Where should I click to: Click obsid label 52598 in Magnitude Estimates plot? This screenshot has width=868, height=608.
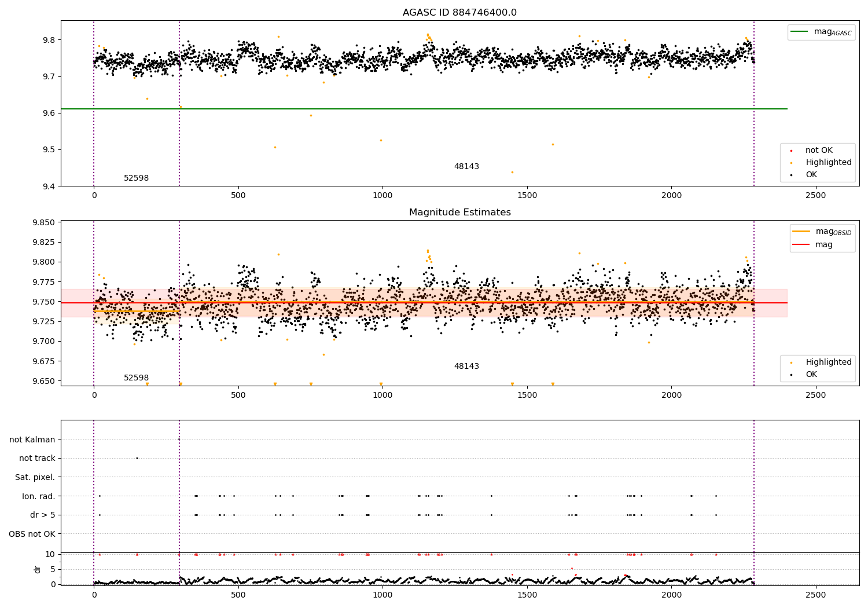(137, 378)
